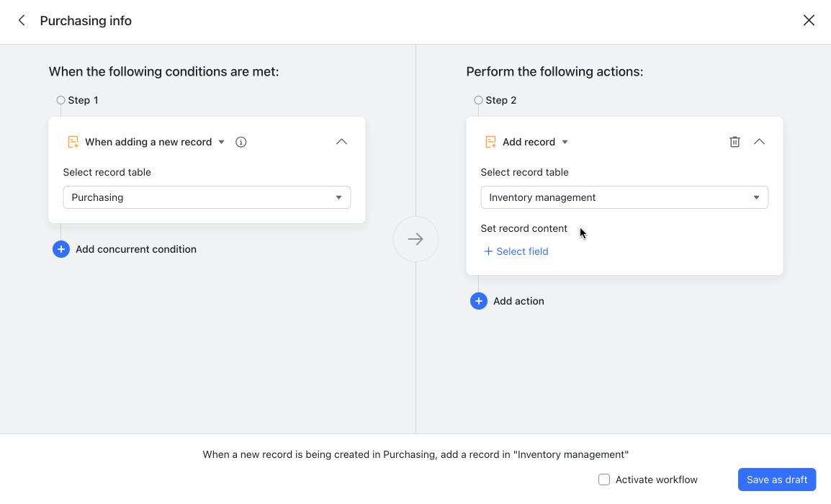
Task: Go back using the back arrow
Action: point(21,20)
